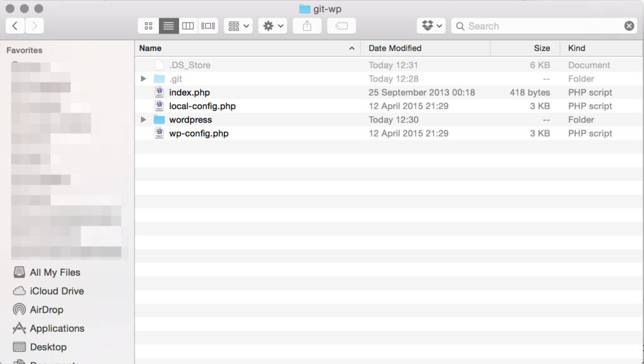Switch to list view

169,26
